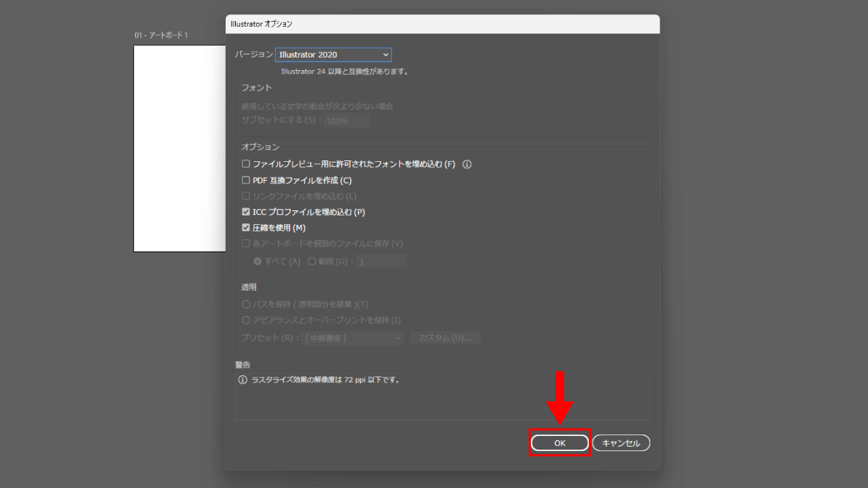Click the info icon beside font embedding option
Viewport: 868px width, 488px height.
pos(467,164)
